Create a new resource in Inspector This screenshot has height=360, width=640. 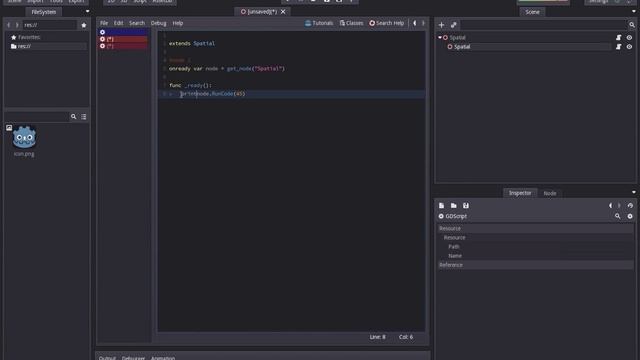[441, 206]
